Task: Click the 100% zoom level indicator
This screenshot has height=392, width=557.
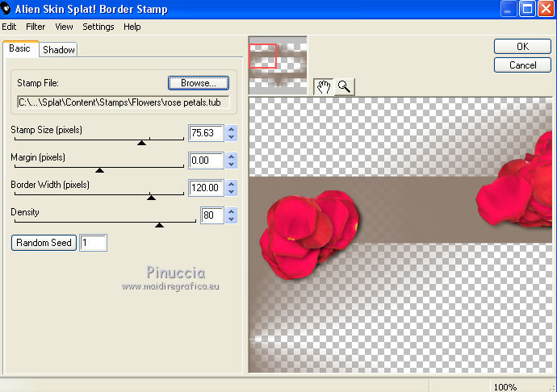Action: 505,387
